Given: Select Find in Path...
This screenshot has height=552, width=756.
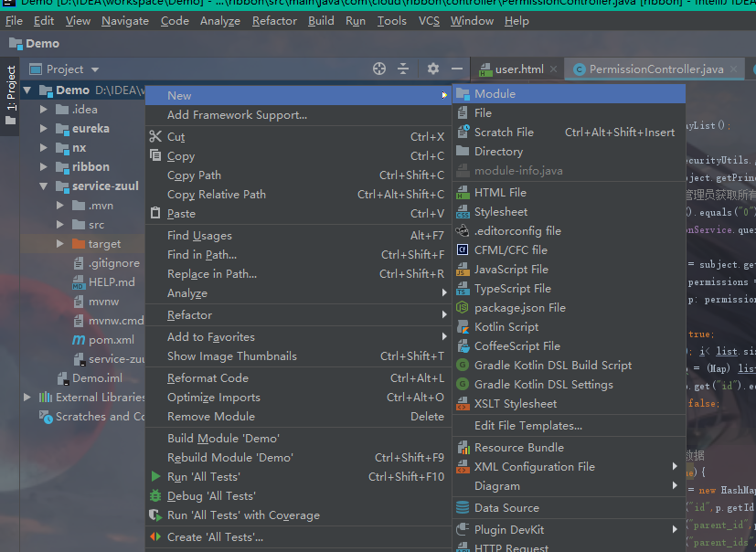Looking at the screenshot, I should point(298,255).
